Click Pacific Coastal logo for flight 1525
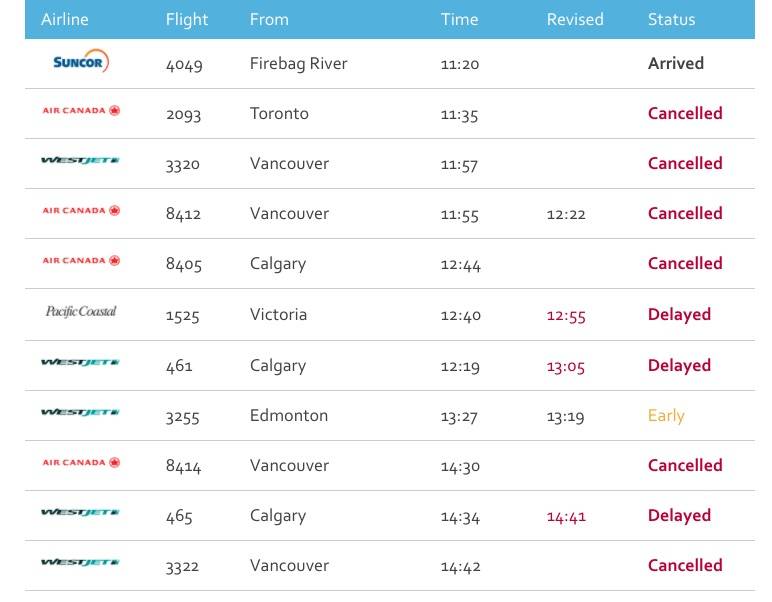772x602 pixels. pyautogui.click(x=81, y=312)
